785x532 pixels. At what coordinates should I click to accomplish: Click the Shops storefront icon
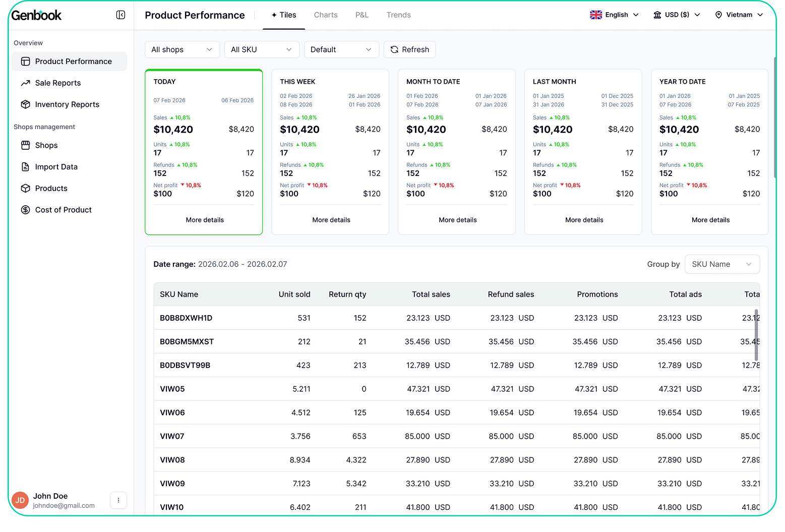(25, 145)
